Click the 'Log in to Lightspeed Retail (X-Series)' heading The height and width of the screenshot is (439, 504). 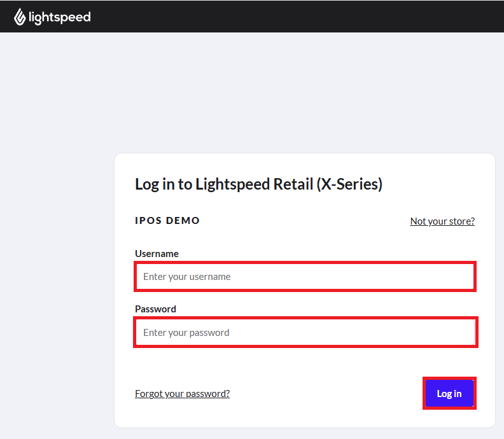[258, 185]
